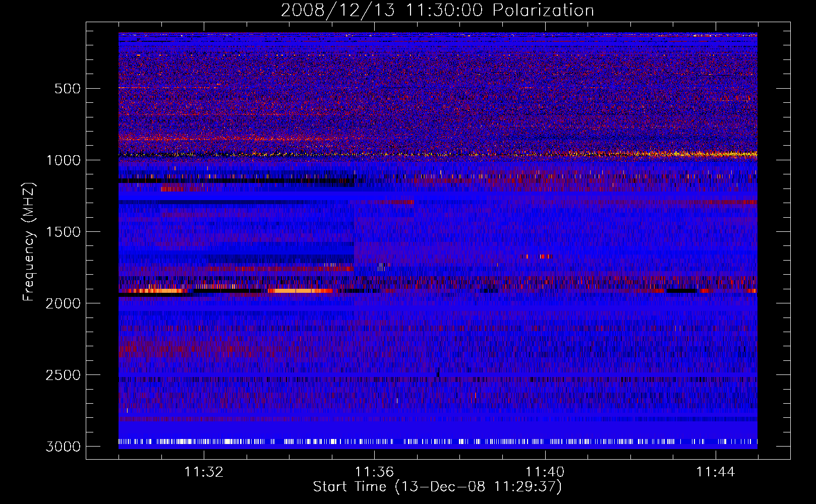The width and height of the screenshot is (816, 504).
Task: Click the 11:40 time tick label
Action: (545, 472)
